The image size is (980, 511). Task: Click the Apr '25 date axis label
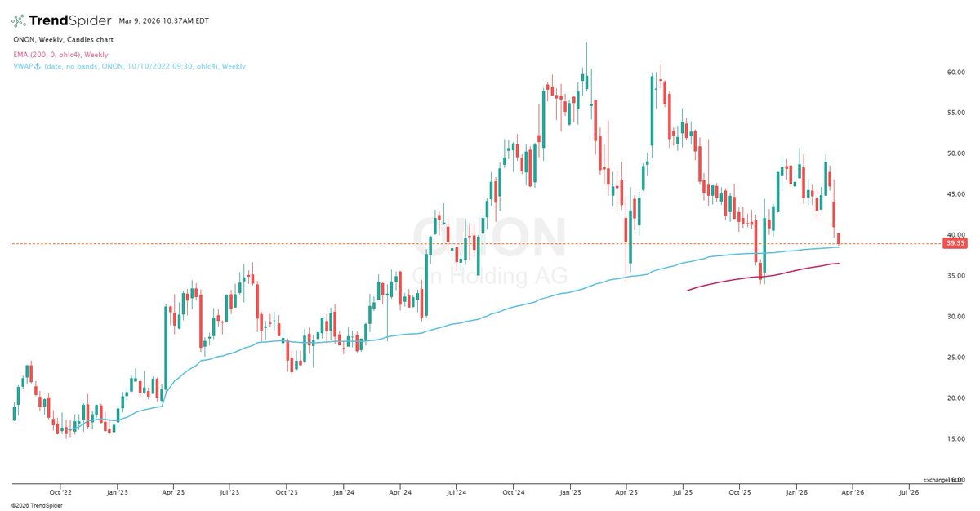[626, 493]
